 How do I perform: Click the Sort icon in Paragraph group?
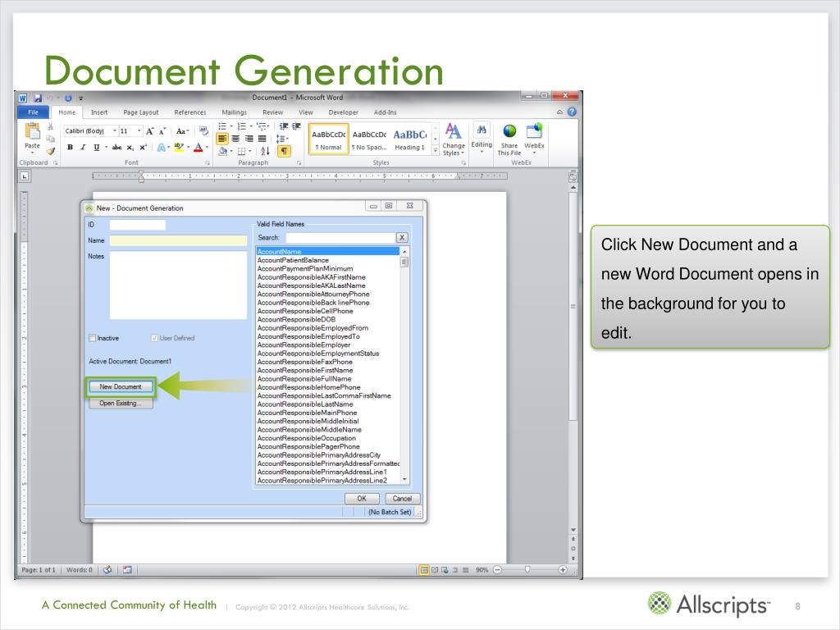tap(265, 152)
